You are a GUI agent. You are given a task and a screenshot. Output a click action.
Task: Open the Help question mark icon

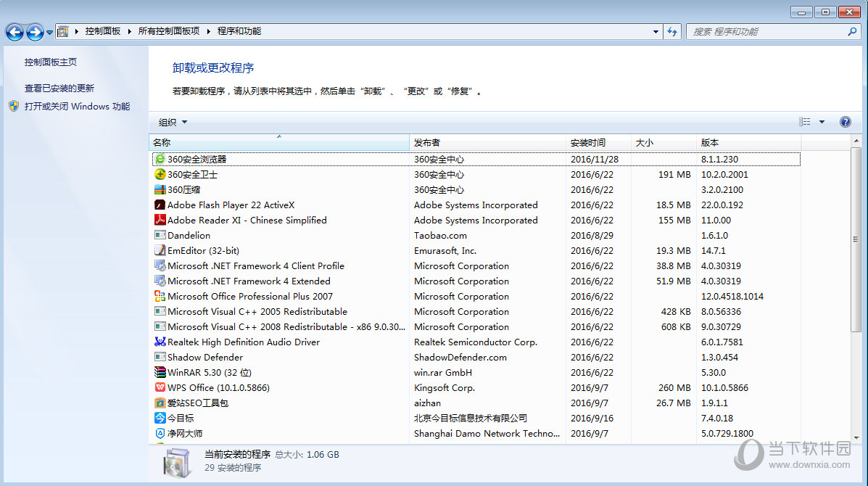click(x=845, y=121)
